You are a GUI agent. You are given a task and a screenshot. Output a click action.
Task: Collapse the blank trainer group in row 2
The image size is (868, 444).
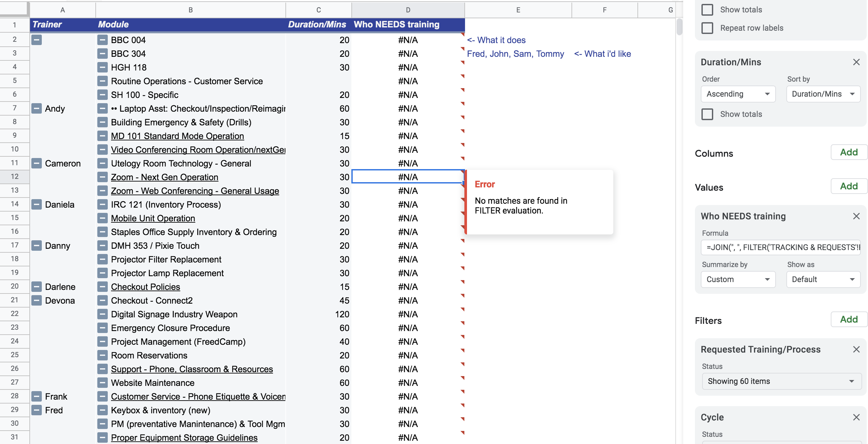click(36, 40)
